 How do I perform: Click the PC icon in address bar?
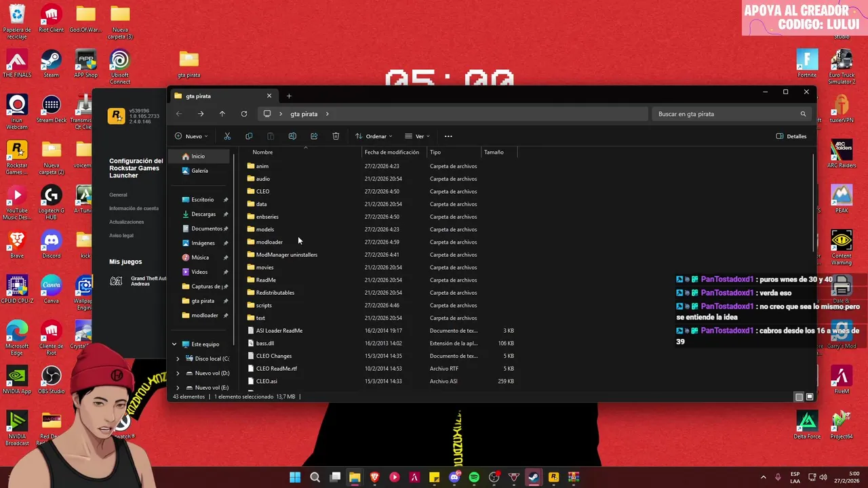(x=267, y=114)
